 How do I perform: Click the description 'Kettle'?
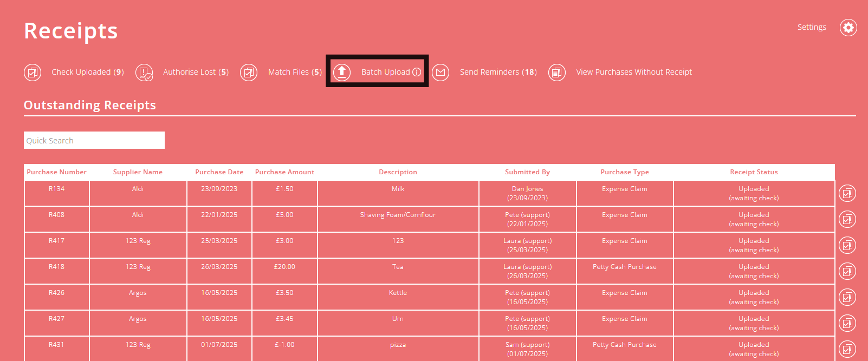pos(398,293)
